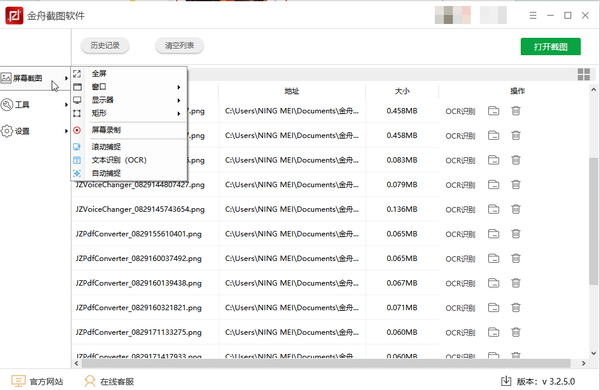Click the green 打开截图 button
Image resolution: width=600 pixels, height=390 pixels.
tap(550, 47)
